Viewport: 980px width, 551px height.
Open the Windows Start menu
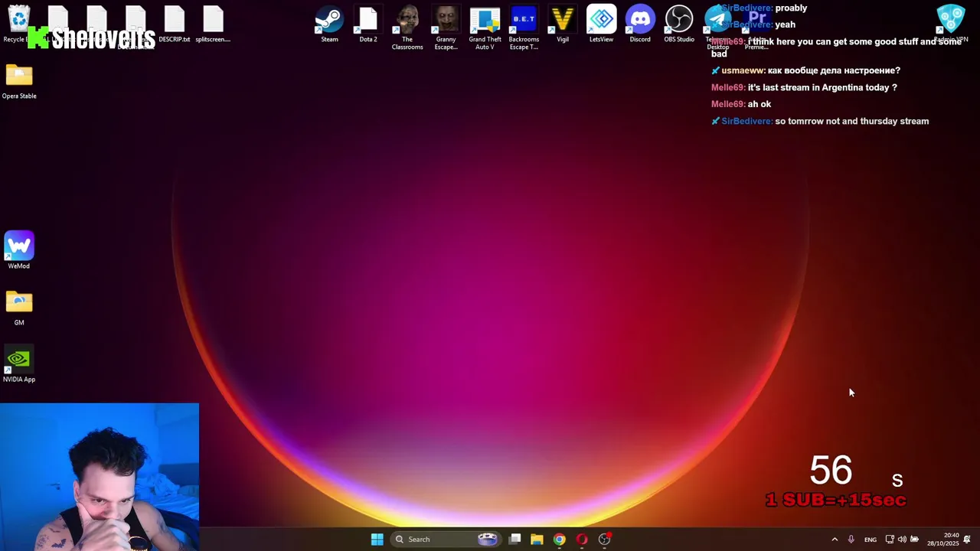point(377,539)
